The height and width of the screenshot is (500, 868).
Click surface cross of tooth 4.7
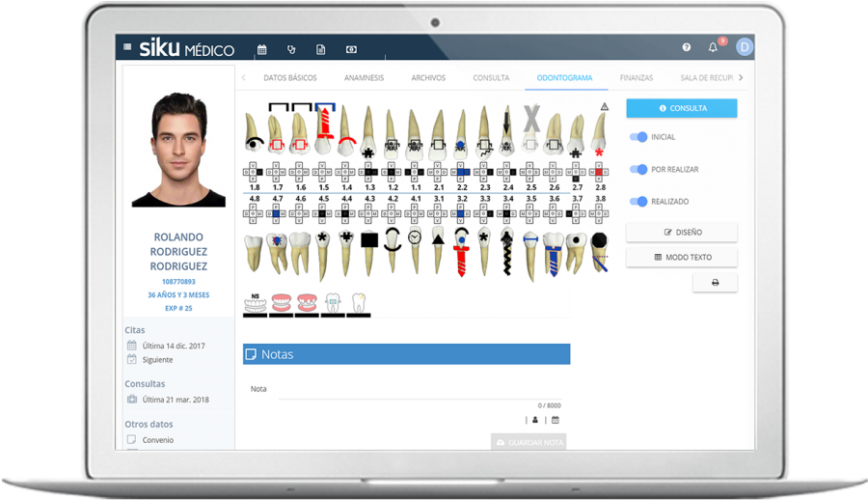pos(276,213)
